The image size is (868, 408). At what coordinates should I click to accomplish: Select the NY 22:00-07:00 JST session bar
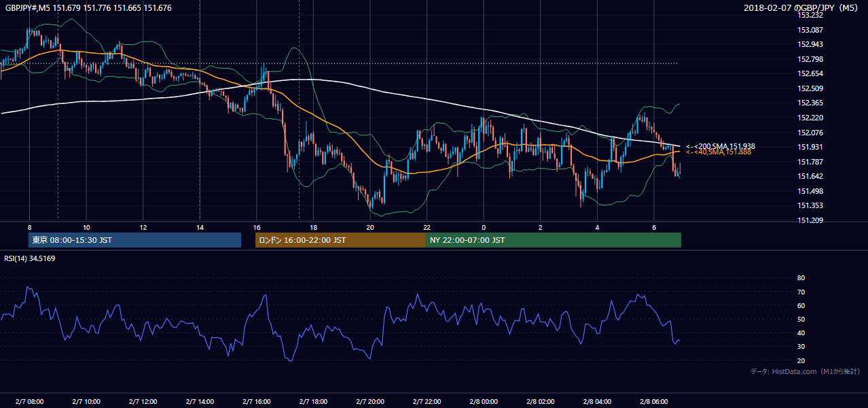(x=554, y=240)
